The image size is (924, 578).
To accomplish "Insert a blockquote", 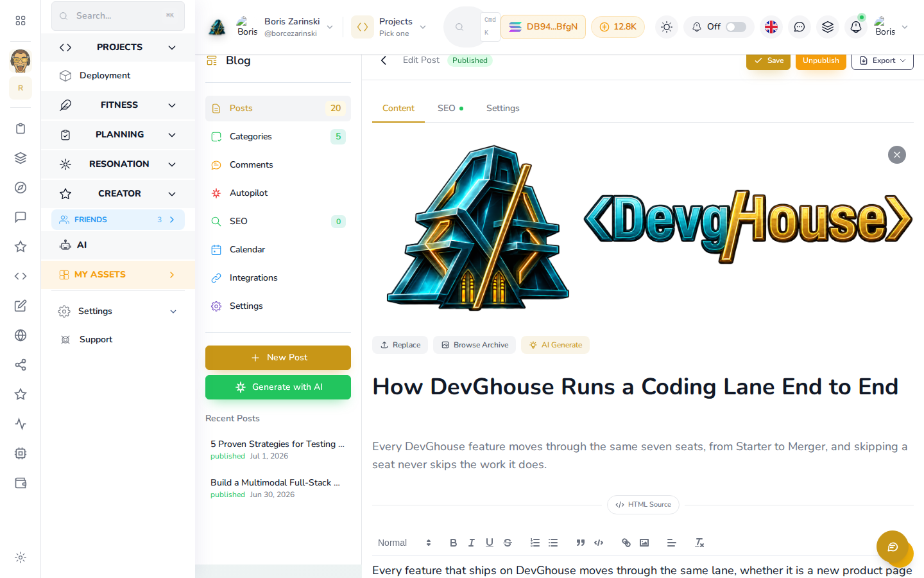I will [x=581, y=543].
